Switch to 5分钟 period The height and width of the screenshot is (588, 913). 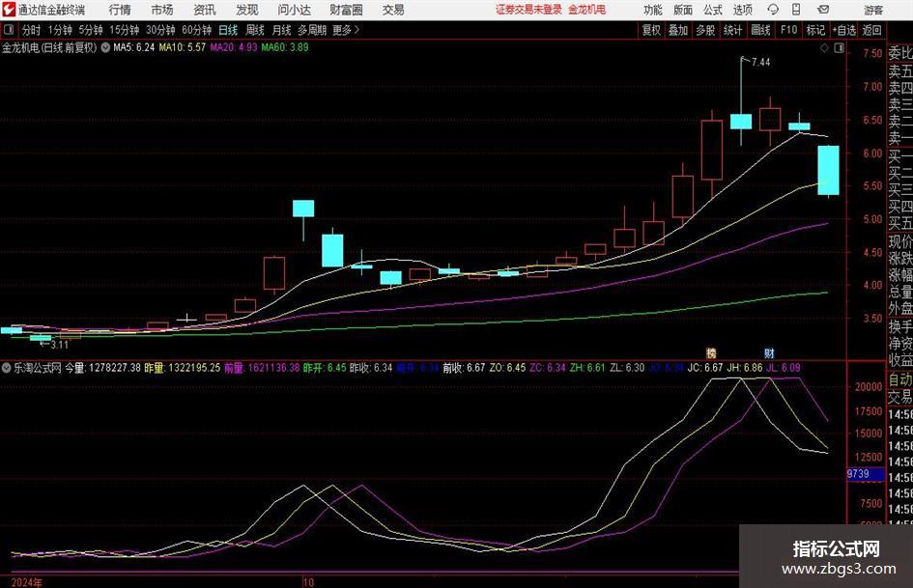click(91, 30)
